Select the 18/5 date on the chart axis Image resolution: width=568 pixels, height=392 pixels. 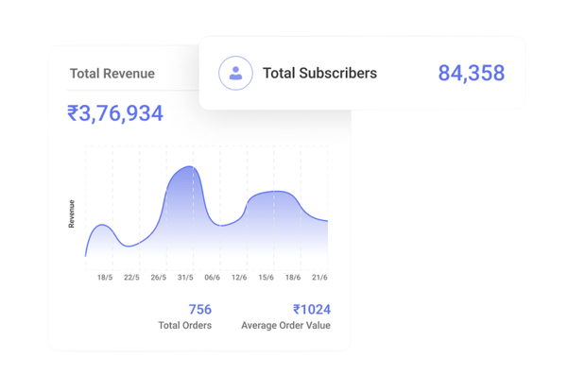[105, 278]
